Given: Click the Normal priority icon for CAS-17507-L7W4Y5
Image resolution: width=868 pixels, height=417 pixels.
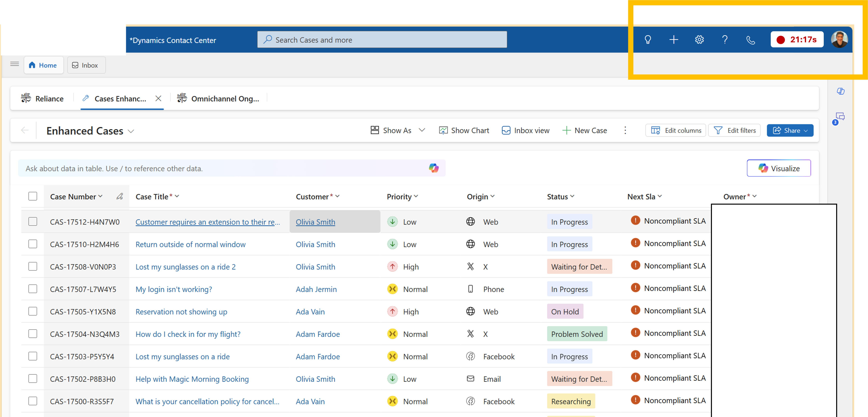Looking at the screenshot, I should [392, 289].
